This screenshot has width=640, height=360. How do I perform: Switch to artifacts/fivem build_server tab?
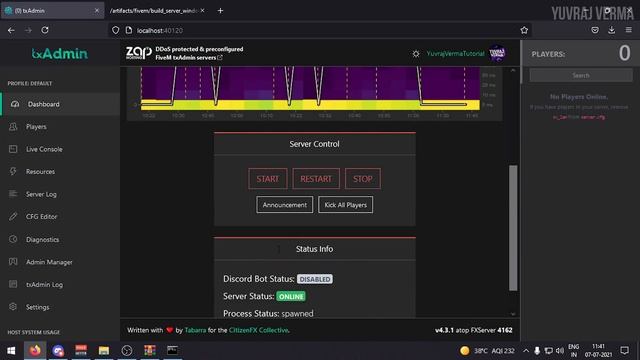(154, 11)
